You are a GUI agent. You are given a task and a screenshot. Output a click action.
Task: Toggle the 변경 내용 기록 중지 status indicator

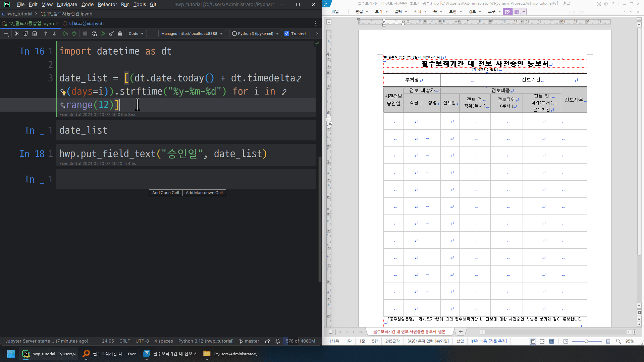pyautogui.click(x=489, y=341)
